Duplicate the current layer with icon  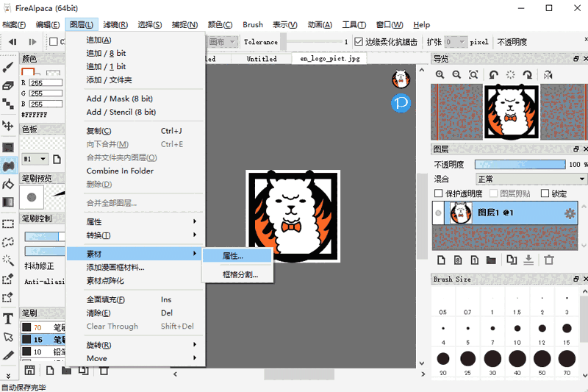coord(512,260)
